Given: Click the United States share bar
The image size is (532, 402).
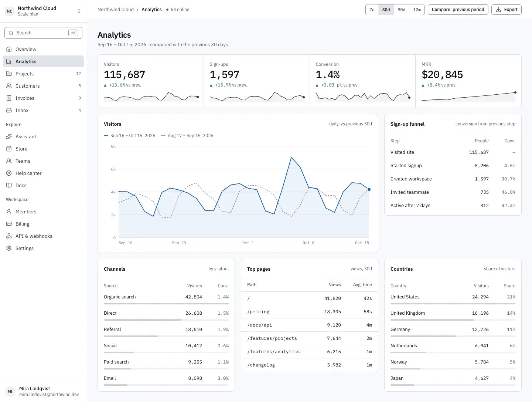Looking at the screenshot, I should coord(453,304).
